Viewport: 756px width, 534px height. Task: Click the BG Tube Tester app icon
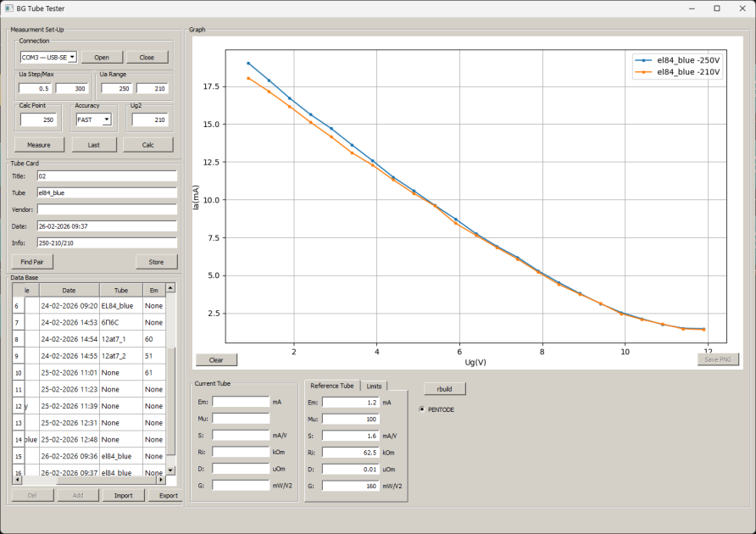pos(8,8)
